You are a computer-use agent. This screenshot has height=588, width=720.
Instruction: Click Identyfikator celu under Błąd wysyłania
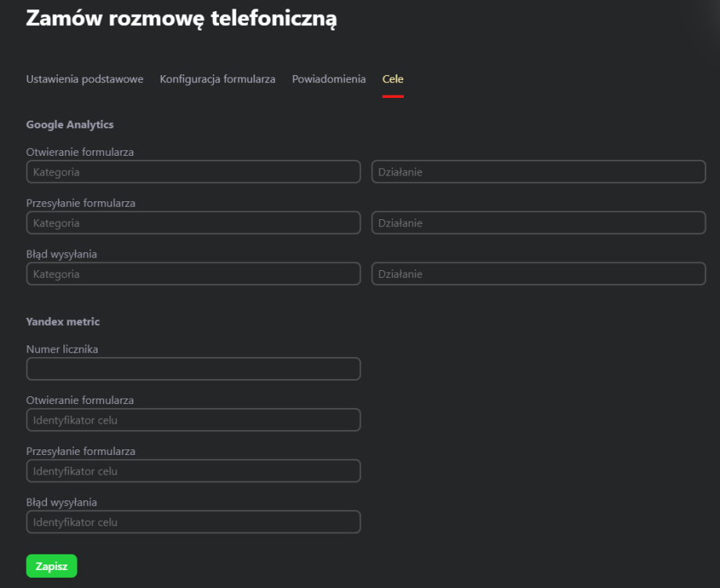(x=193, y=521)
